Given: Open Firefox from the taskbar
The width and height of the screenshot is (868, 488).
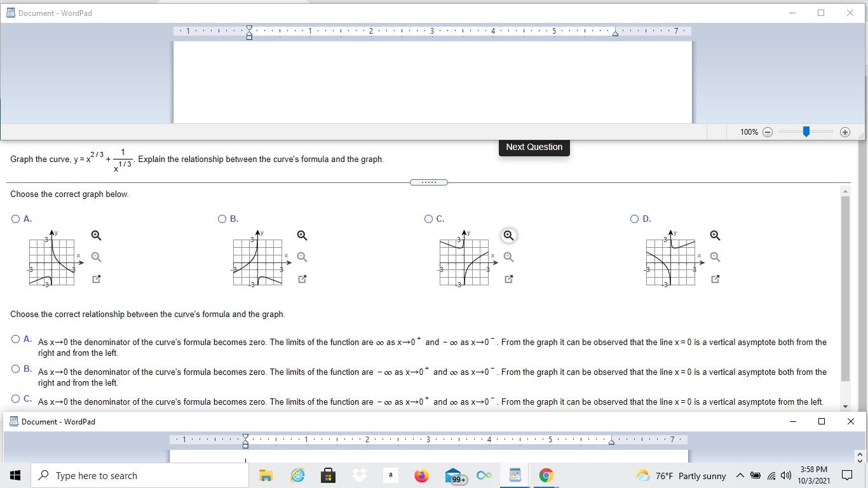Looking at the screenshot, I should 421,475.
